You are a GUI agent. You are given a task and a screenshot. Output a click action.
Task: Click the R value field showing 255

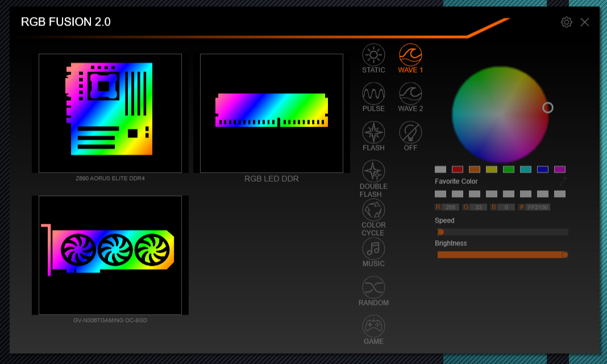(x=450, y=207)
